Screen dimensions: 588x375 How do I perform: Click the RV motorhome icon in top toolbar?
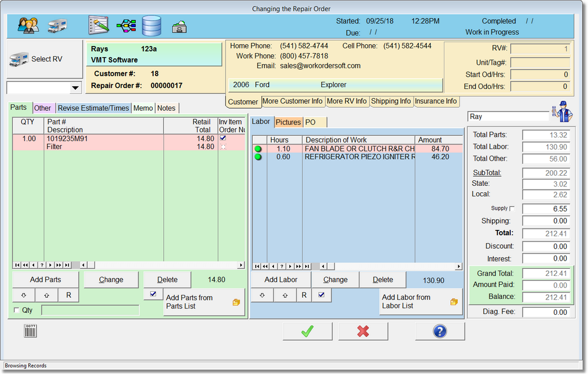point(58,27)
